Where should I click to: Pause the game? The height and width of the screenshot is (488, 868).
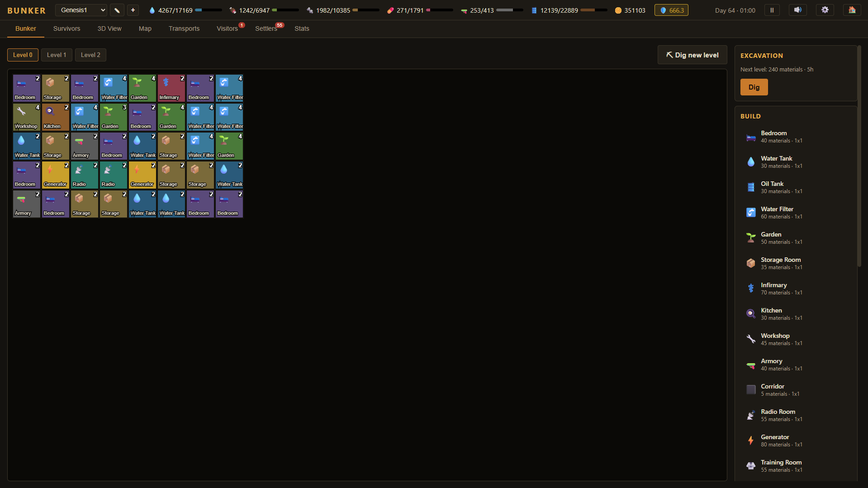772,10
